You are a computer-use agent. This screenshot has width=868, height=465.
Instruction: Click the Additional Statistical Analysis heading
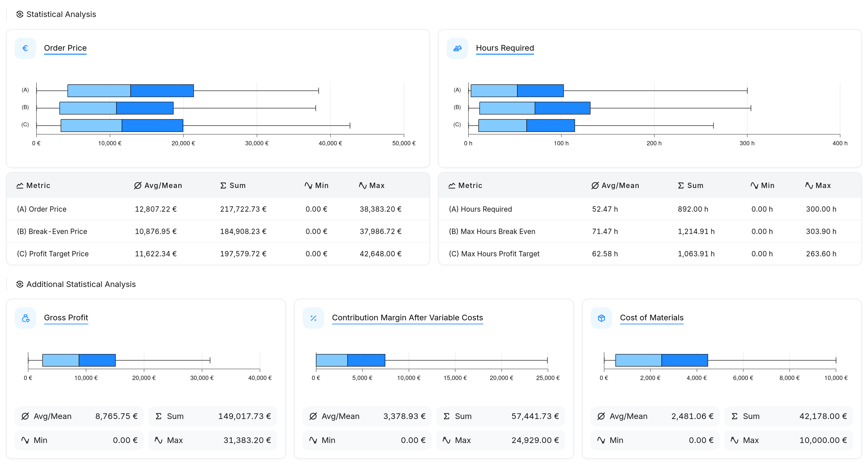(x=81, y=284)
